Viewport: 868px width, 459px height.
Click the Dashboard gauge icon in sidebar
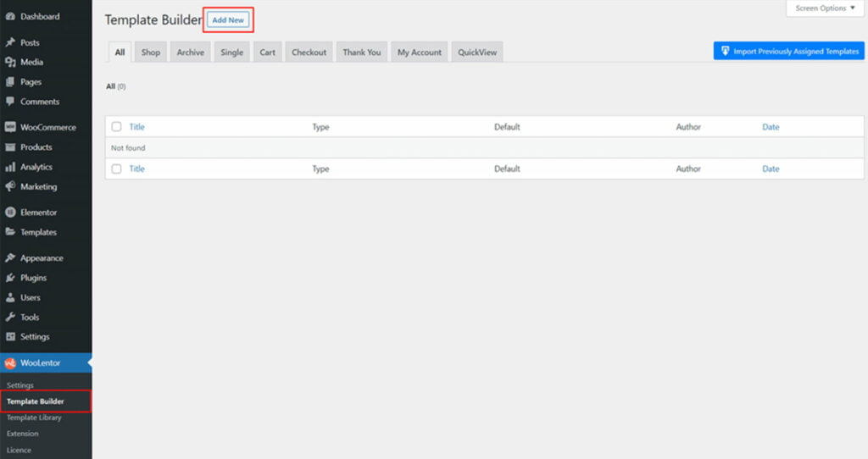point(10,17)
